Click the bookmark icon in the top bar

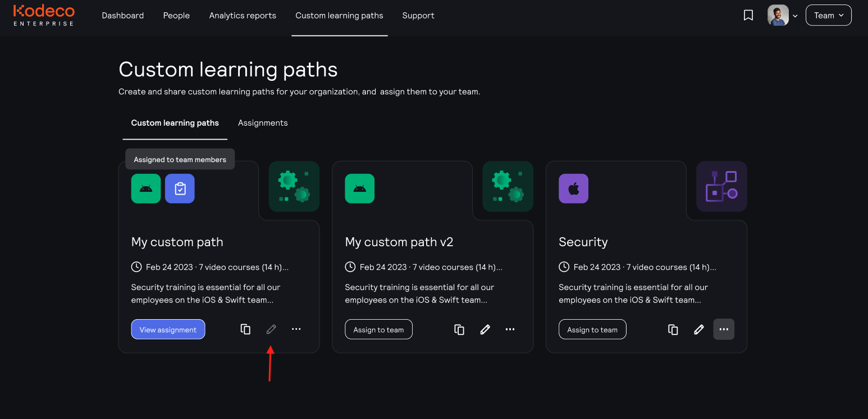point(748,15)
